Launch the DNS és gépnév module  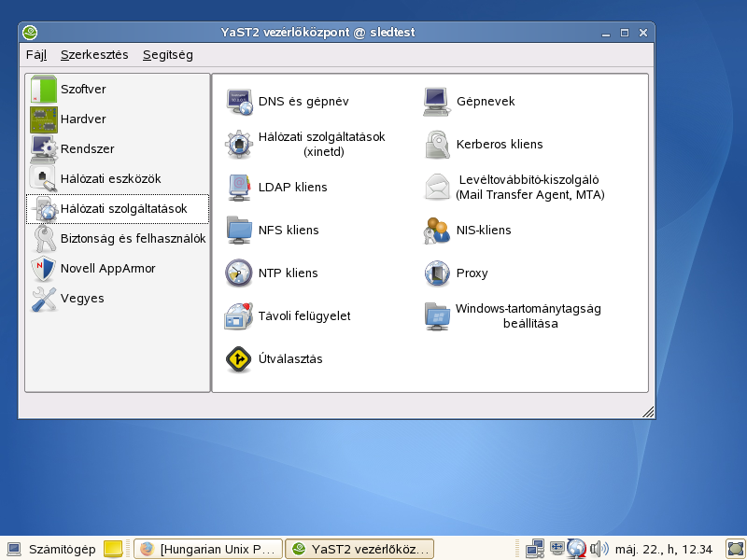click(x=288, y=102)
